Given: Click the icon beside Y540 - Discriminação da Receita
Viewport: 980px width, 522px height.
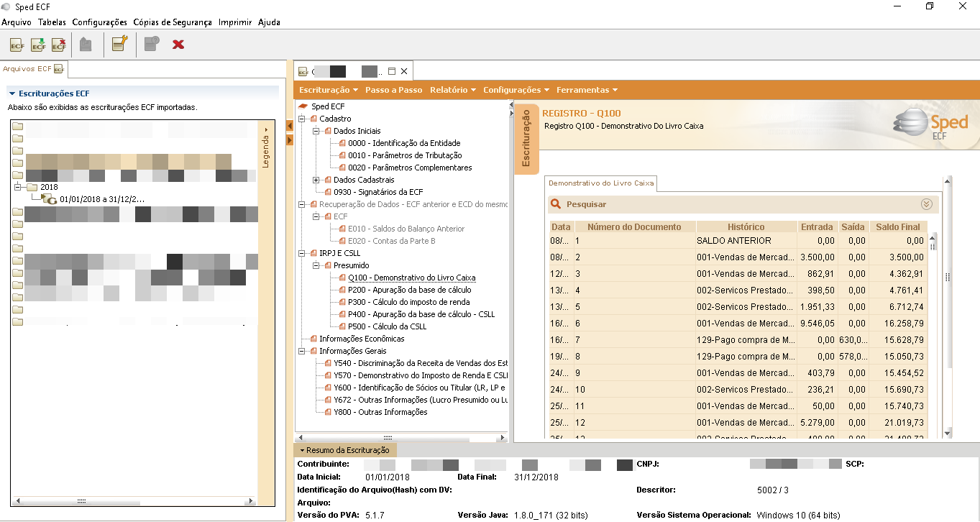Looking at the screenshot, I should 328,363.
